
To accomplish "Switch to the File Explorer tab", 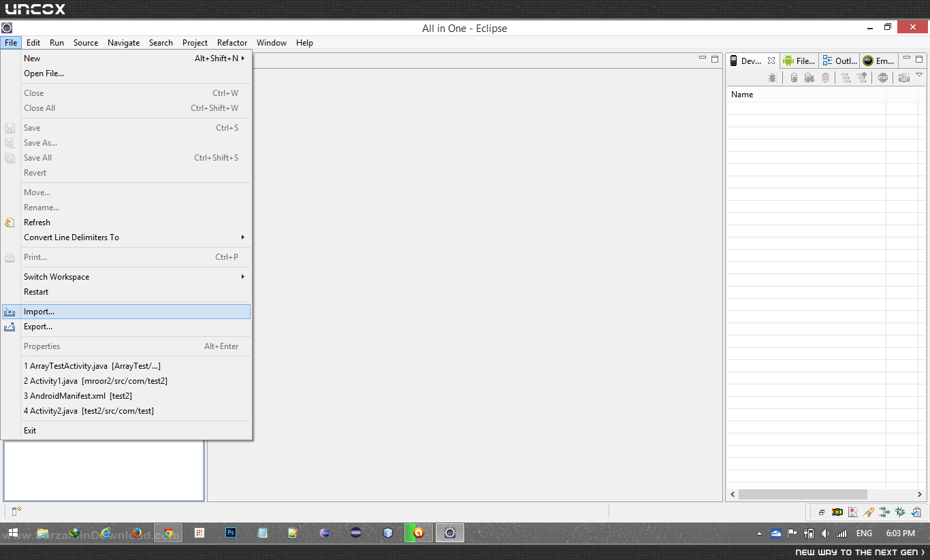I will (799, 61).
